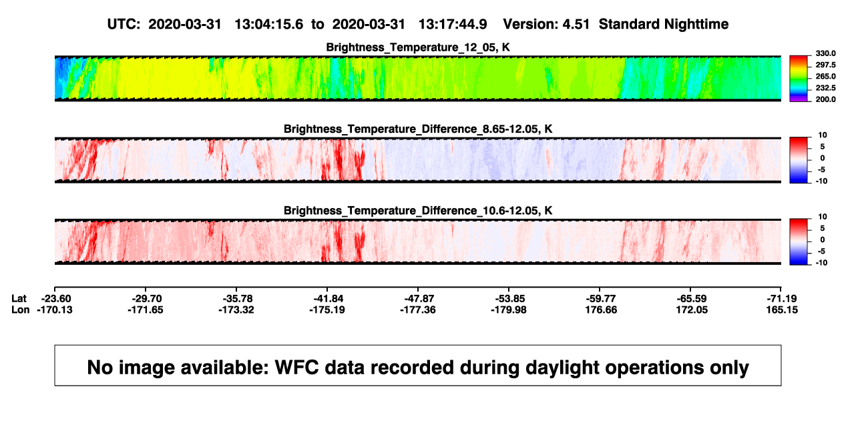
Task: Click the 8.65-12.05 difference image strip
Action: coord(418,160)
